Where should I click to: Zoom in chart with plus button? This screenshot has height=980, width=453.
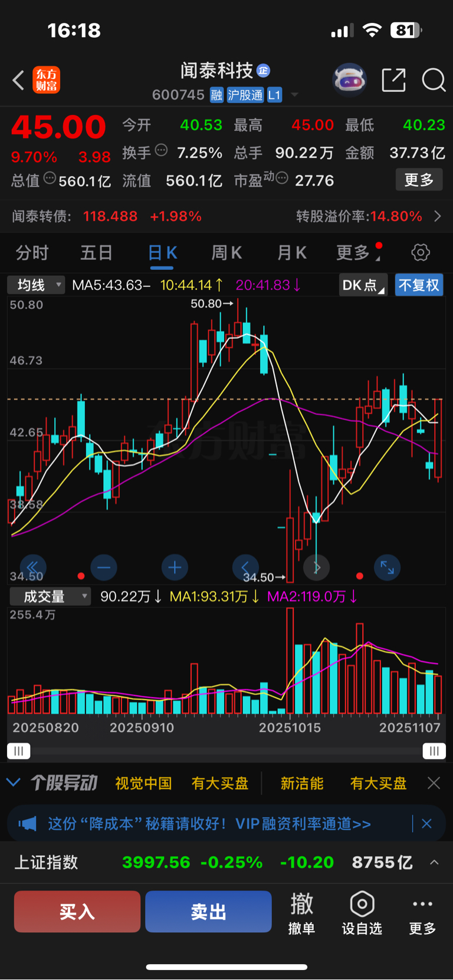(175, 567)
